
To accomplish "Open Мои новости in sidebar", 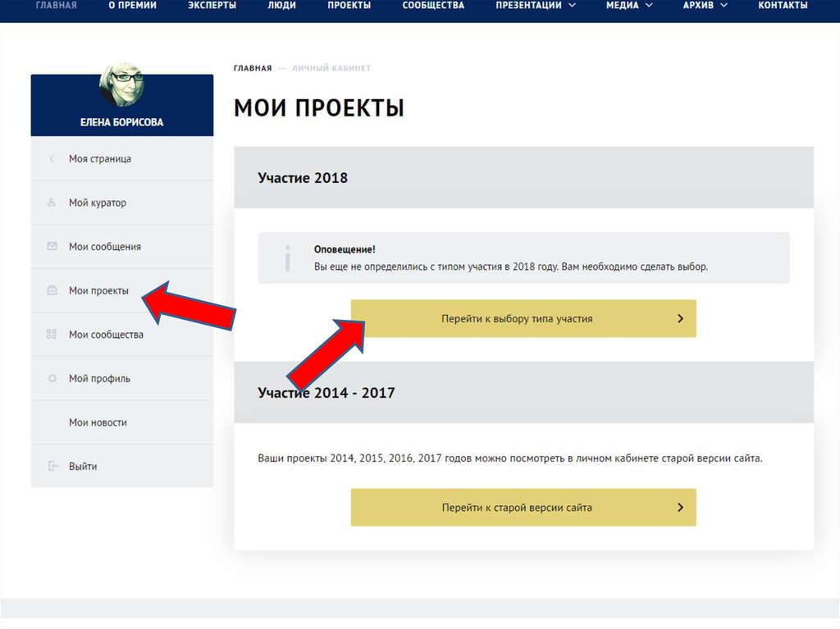I will point(122,422).
